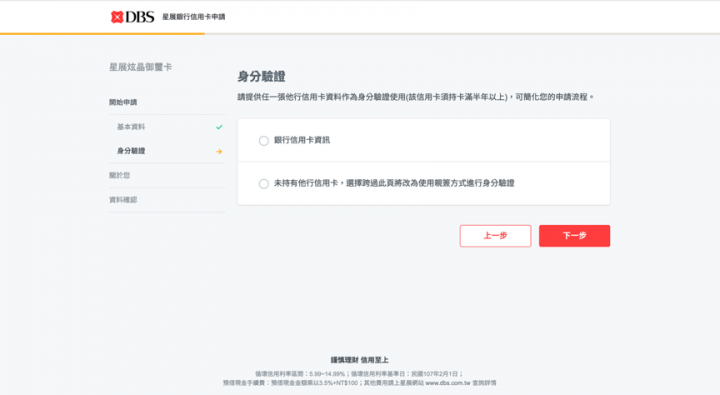Click the green checkmark beside 基本資料
Image resolution: width=720 pixels, height=395 pixels.
[x=219, y=127]
